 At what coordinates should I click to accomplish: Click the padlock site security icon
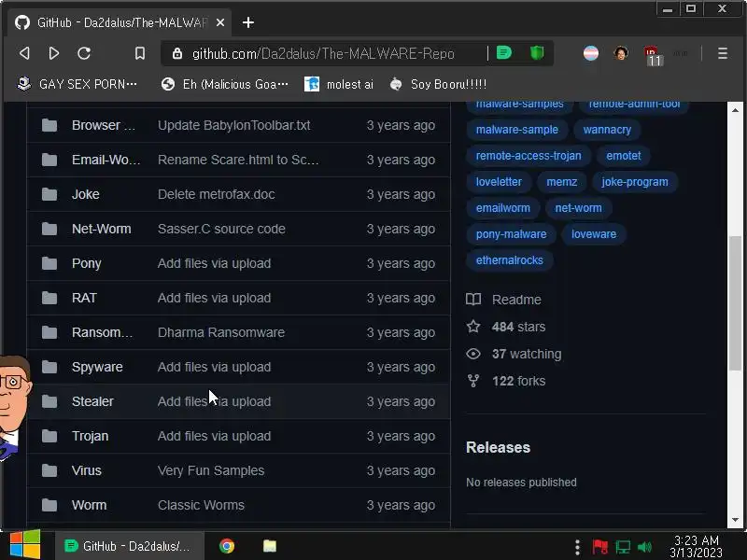tap(177, 53)
